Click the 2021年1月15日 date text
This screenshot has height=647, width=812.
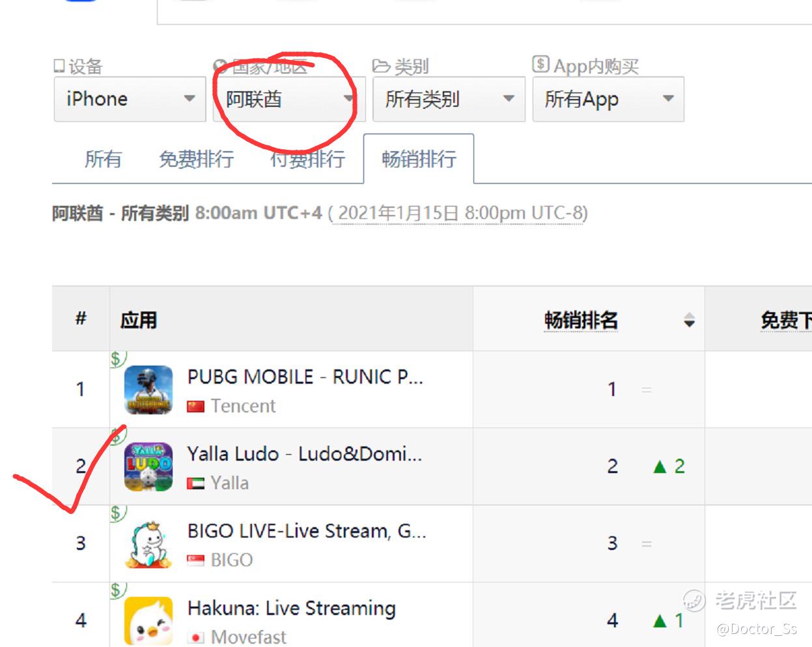pos(399,213)
